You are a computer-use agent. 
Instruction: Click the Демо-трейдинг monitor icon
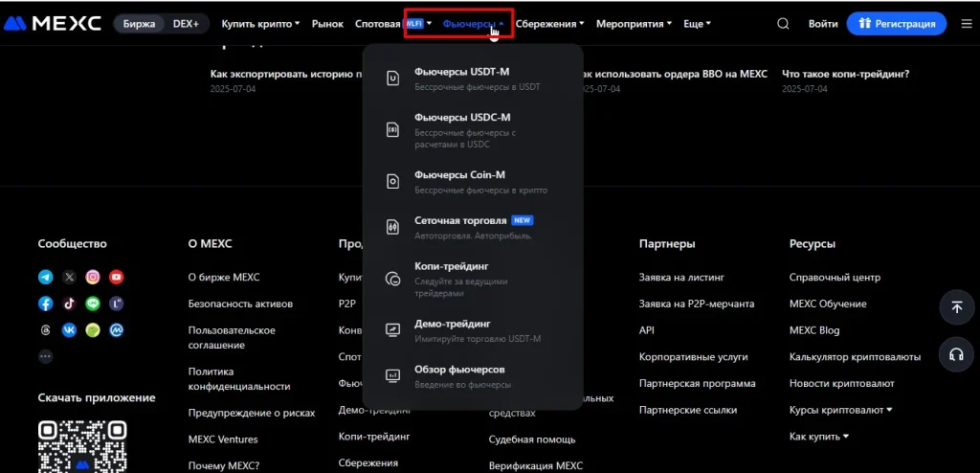(392, 330)
